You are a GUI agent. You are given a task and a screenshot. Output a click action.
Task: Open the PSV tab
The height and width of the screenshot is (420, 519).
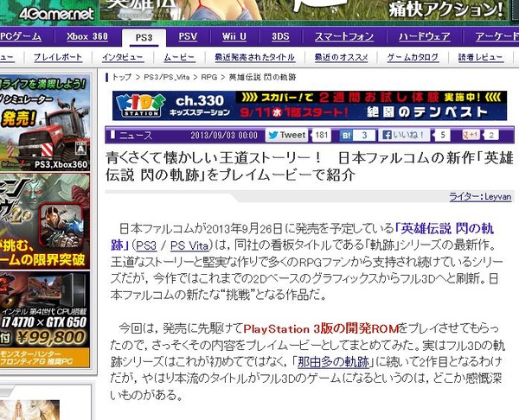pos(188,36)
